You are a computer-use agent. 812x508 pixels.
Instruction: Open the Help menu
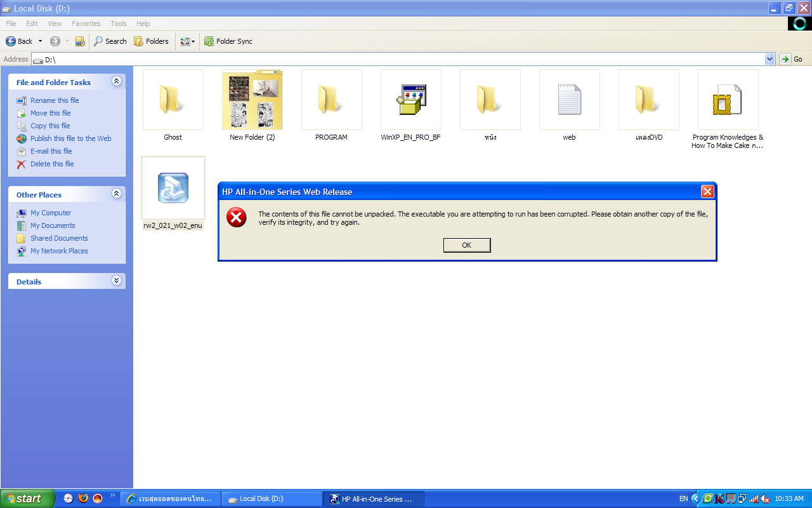tap(143, 23)
